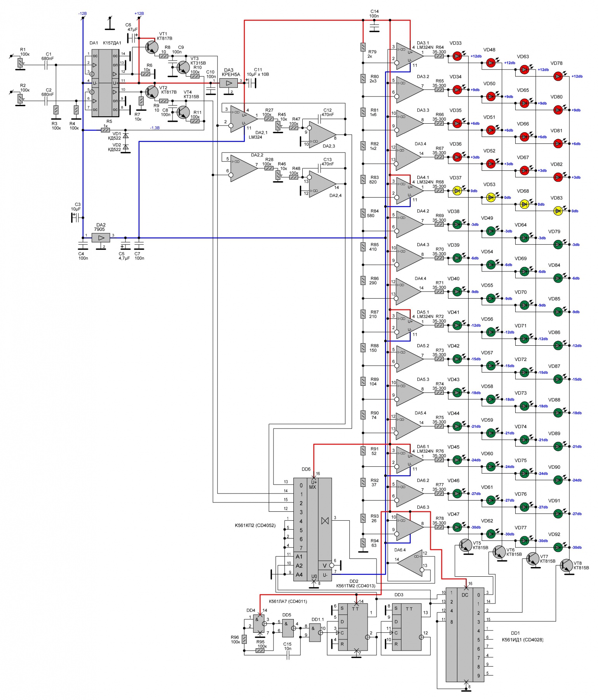Click the '+12db' label beside VD33
Screen dimensions: 598x700
(x=476, y=56)
